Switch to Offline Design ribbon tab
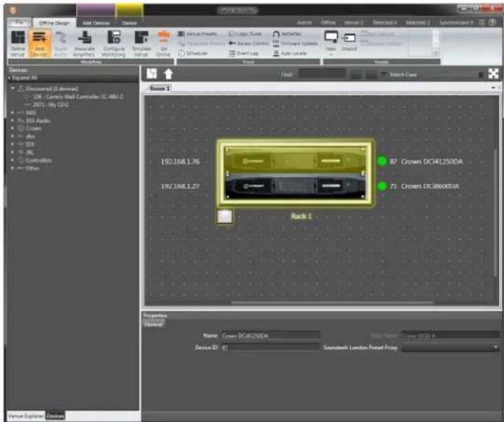Image resolution: width=504 pixels, height=422 pixels. (54, 23)
